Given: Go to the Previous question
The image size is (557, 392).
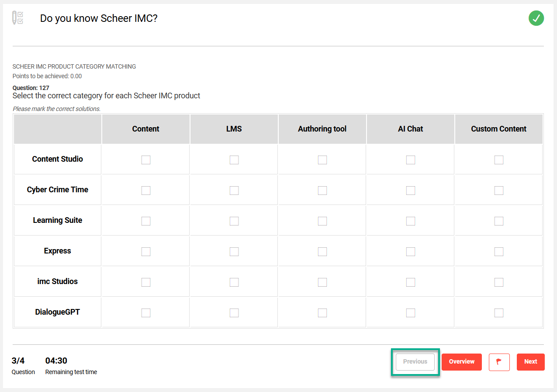Looking at the screenshot, I should (415, 362).
